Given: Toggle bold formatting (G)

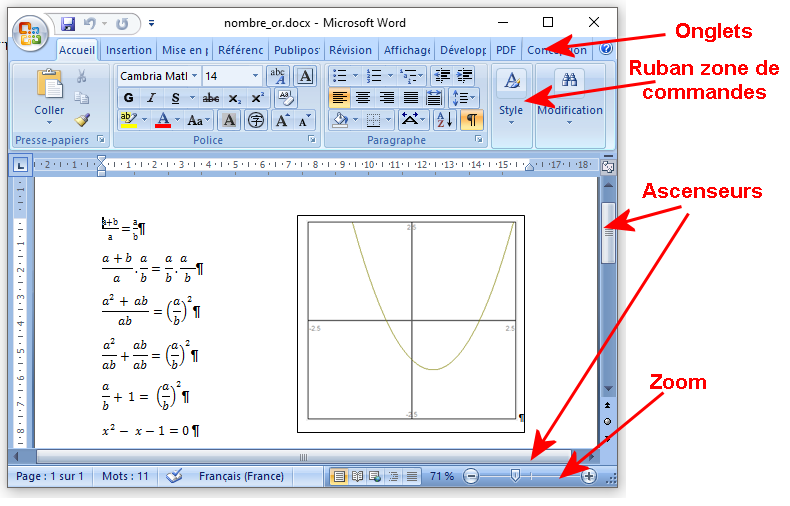Looking at the screenshot, I should coord(128,98).
